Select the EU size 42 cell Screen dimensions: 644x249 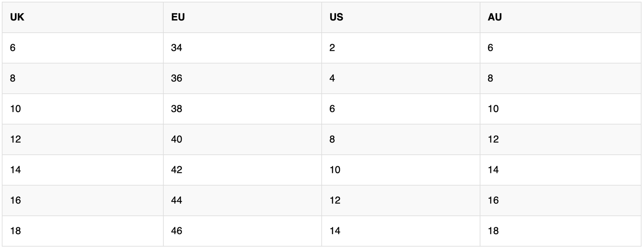tap(176, 170)
